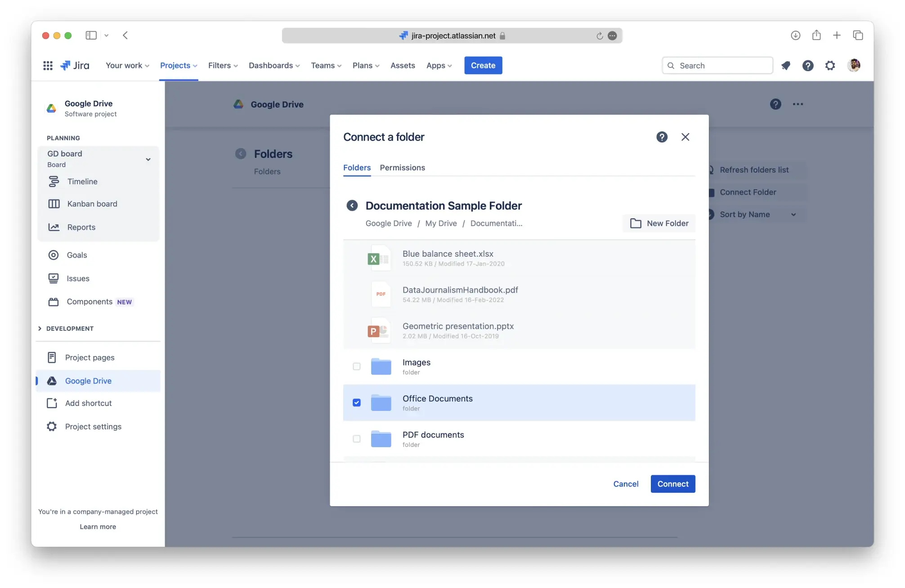905x588 pixels.
Task: Click the Jira logo
Action: pos(75,66)
